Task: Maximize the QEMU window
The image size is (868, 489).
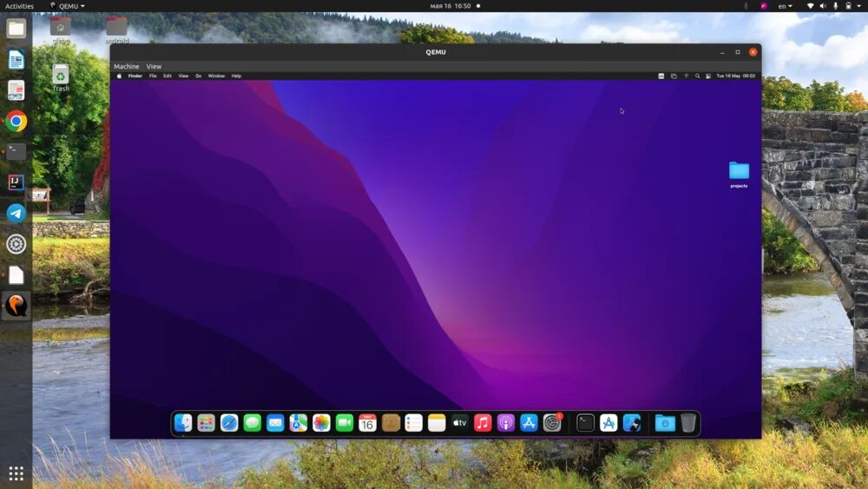Action: (737, 52)
